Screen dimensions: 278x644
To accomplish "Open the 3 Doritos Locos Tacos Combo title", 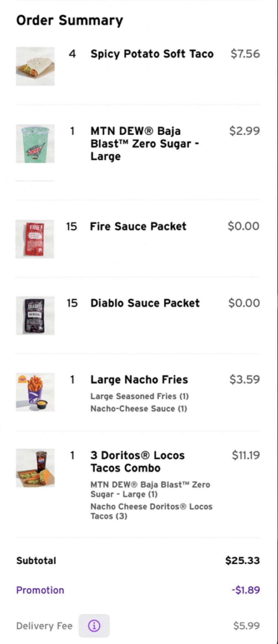I will pos(137,461).
